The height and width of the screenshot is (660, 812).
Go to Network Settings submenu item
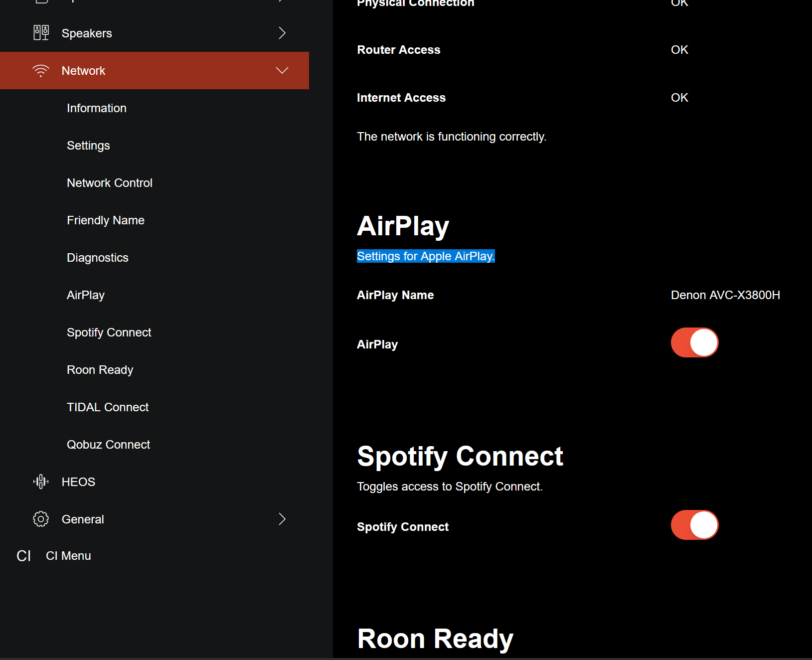(x=88, y=146)
